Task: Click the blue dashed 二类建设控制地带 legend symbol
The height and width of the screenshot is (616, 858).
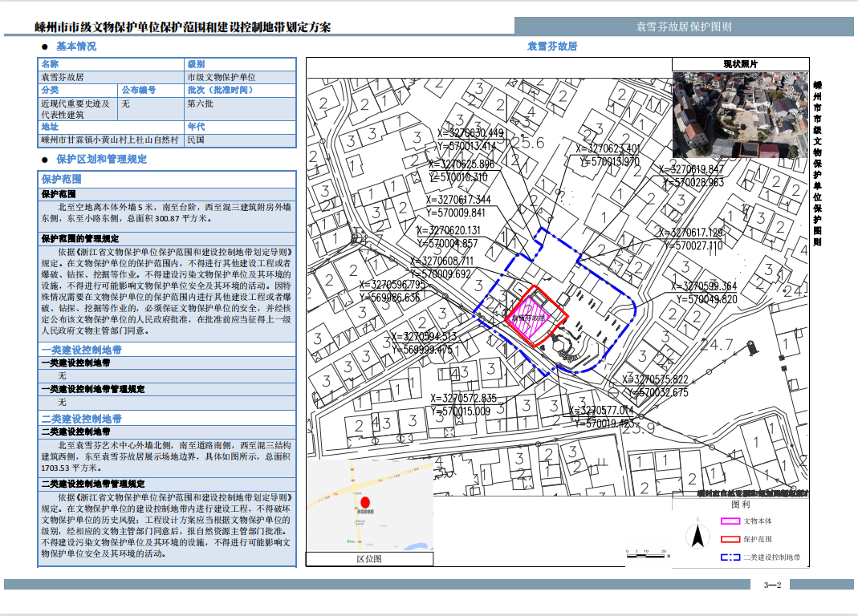Action: [729, 557]
